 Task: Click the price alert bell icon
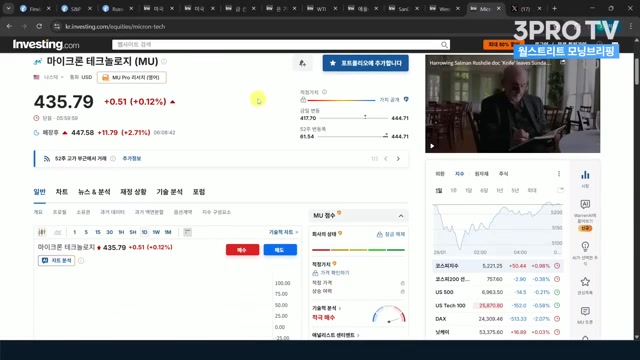(302, 63)
